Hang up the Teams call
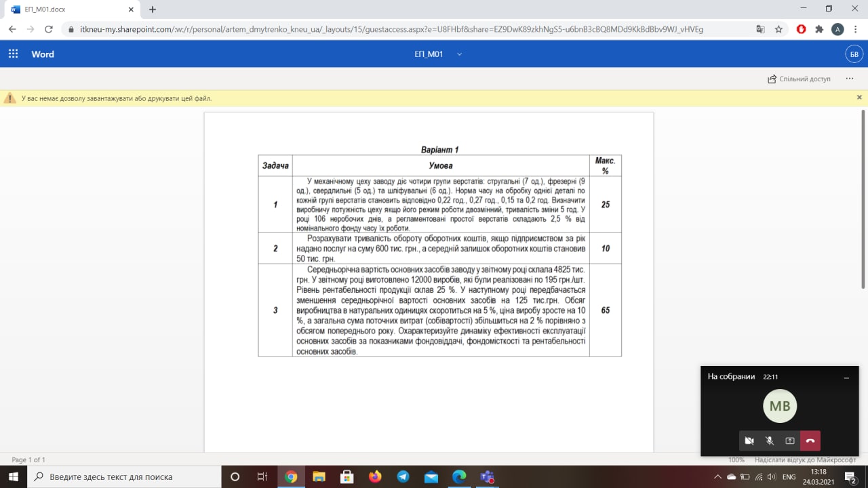 (x=810, y=441)
